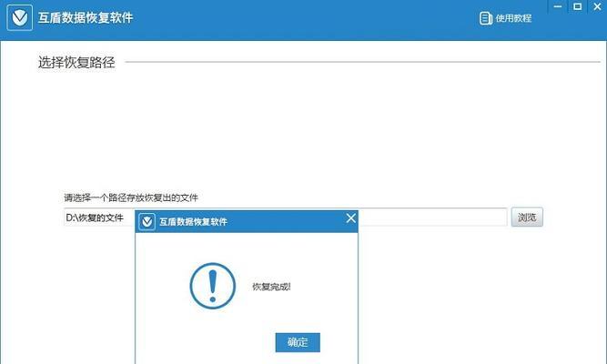Close the 恢复完成 dialog with X
The image size is (607, 364).
tap(350, 218)
